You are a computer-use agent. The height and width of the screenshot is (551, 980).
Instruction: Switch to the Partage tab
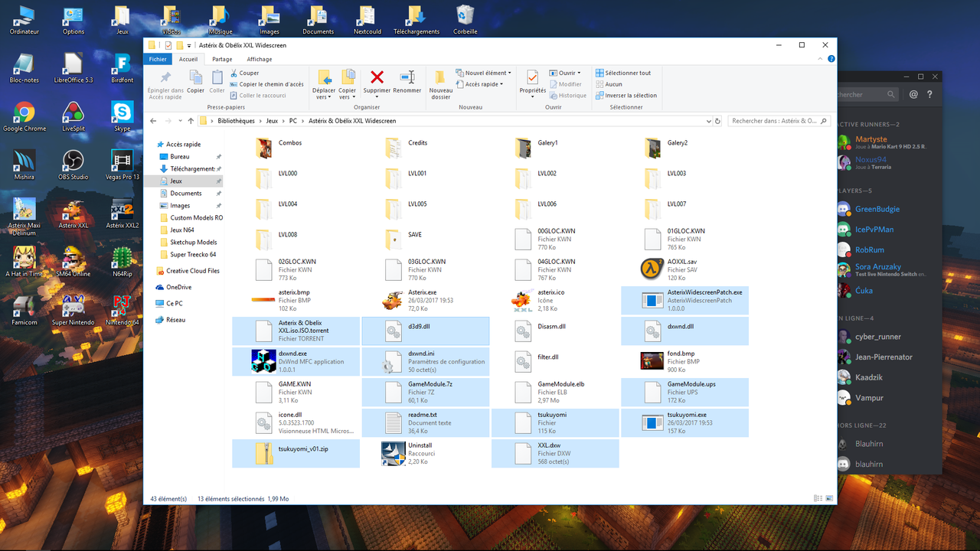[x=222, y=59]
